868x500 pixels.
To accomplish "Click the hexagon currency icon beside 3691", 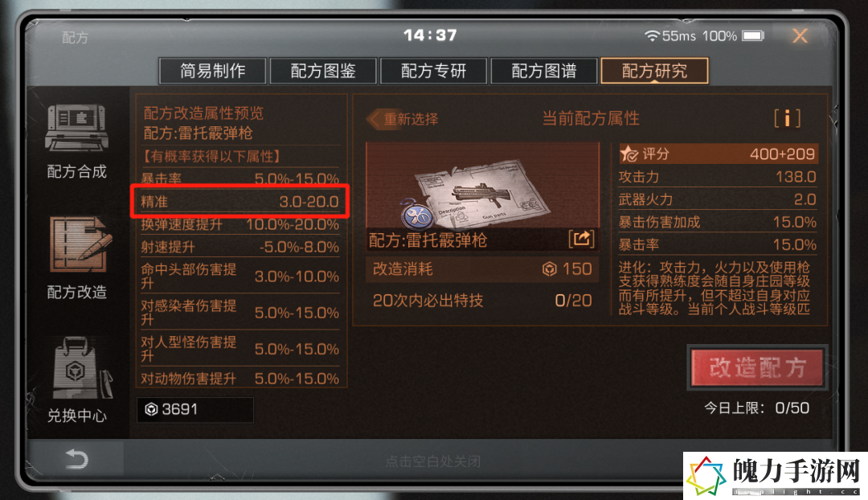I will coord(151,409).
